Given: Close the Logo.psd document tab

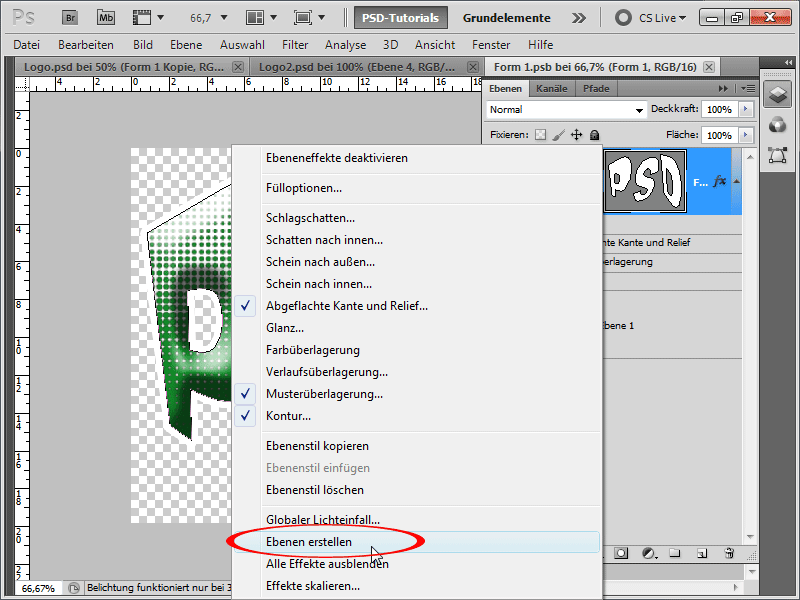Looking at the screenshot, I should point(238,67).
